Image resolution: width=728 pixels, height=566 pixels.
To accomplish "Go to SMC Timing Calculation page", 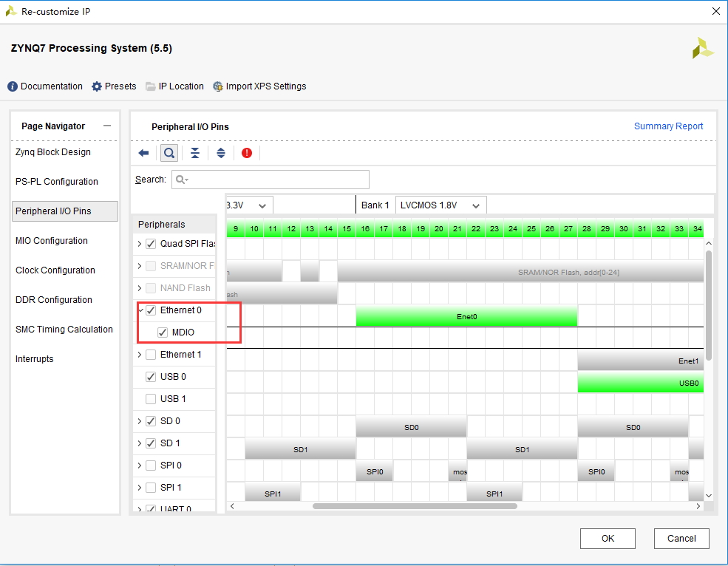I will (64, 330).
